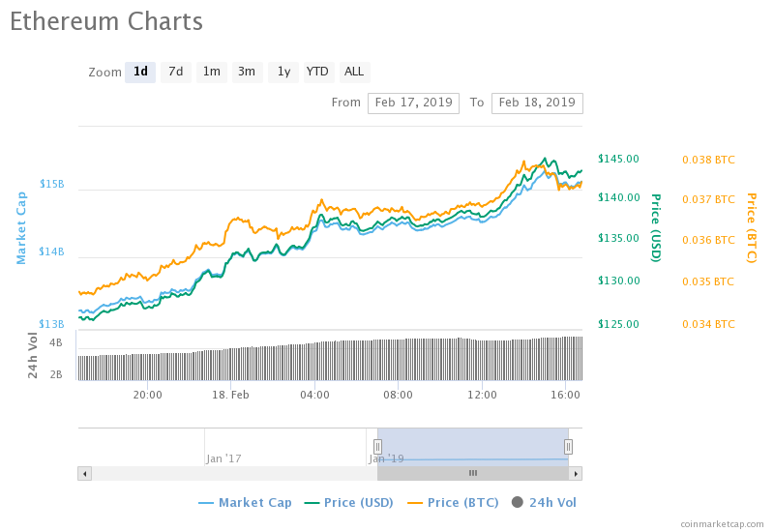
Task: Click the 24h Vol axis title
Action: 33,355
